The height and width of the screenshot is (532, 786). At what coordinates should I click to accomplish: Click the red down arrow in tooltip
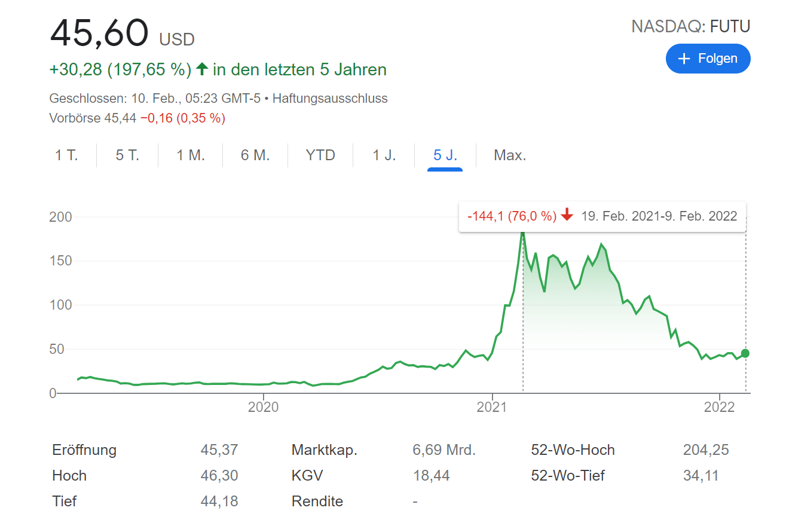[567, 216]
